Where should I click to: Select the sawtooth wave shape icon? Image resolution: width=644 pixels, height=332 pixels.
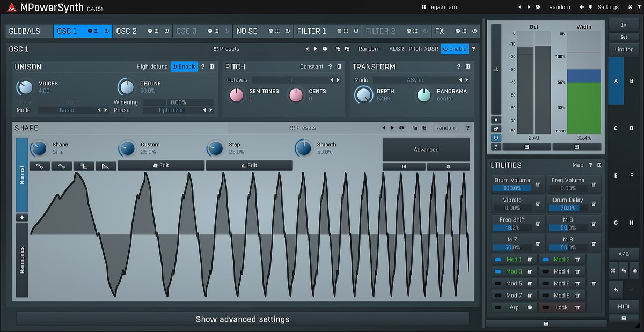(x=106, y=166)
